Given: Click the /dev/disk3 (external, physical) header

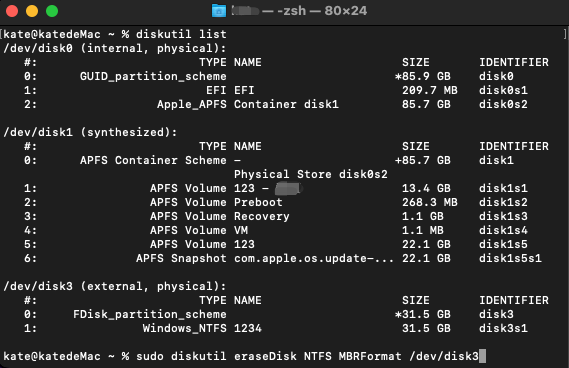Looking at the screenshot, I should (x=115, y=286).
